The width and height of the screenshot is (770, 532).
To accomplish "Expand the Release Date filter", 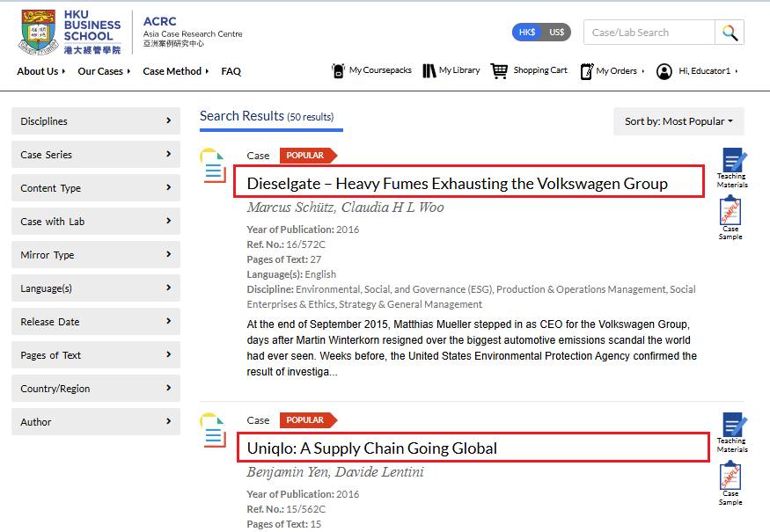I will coord(96,322).
